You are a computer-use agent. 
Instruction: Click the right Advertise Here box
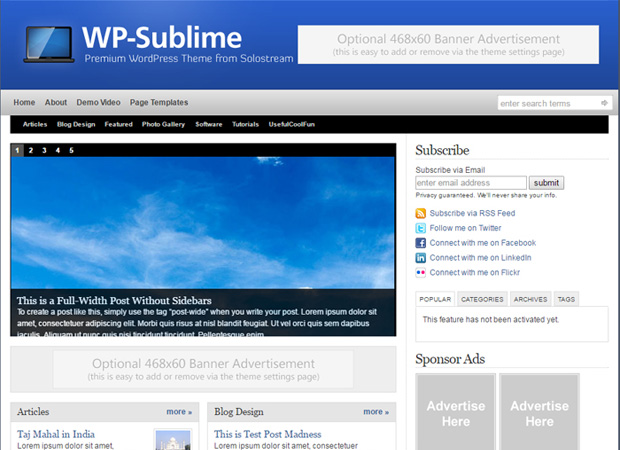(539, 412)
